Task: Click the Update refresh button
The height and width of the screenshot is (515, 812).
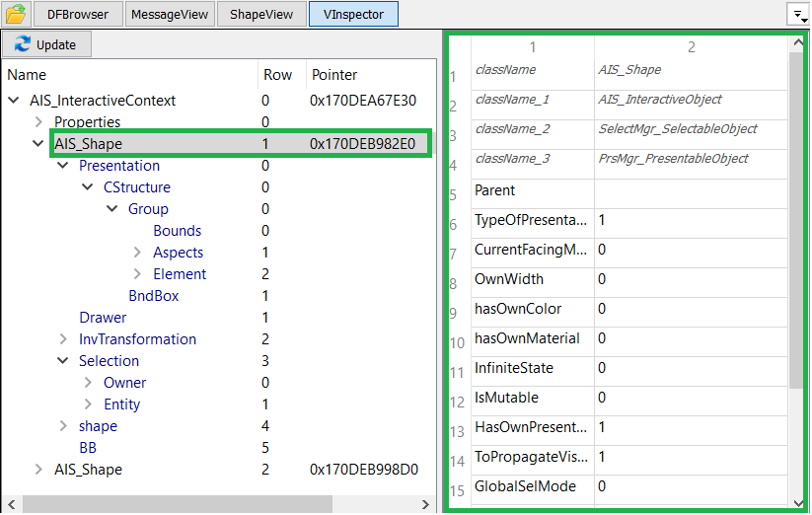Action: tap(46, 44)
